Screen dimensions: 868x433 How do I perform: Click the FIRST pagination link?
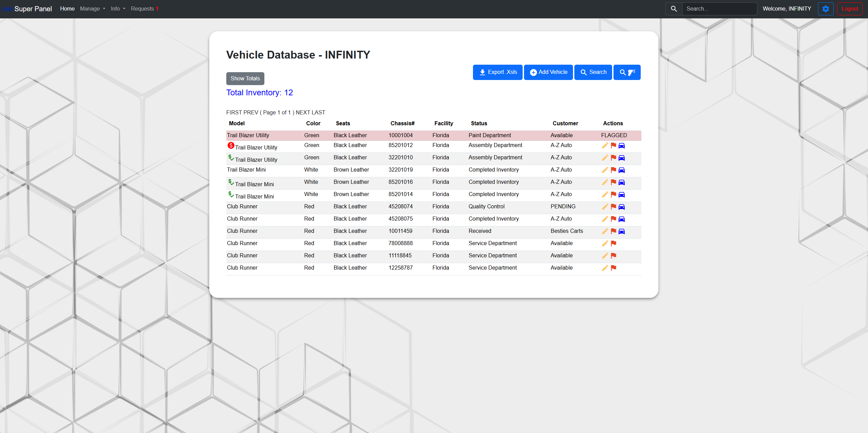[234, 113]
